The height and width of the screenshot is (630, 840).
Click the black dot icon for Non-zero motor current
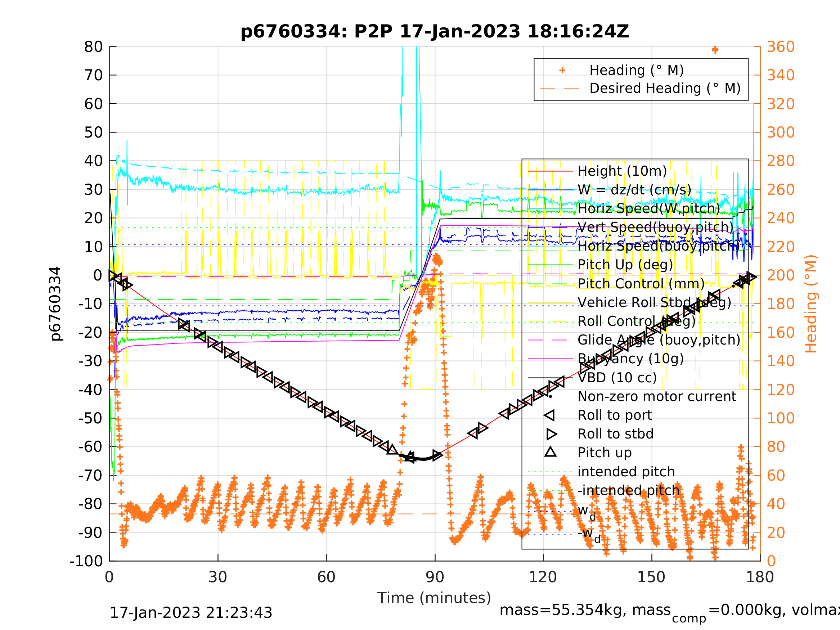click(x=550, y=396)
